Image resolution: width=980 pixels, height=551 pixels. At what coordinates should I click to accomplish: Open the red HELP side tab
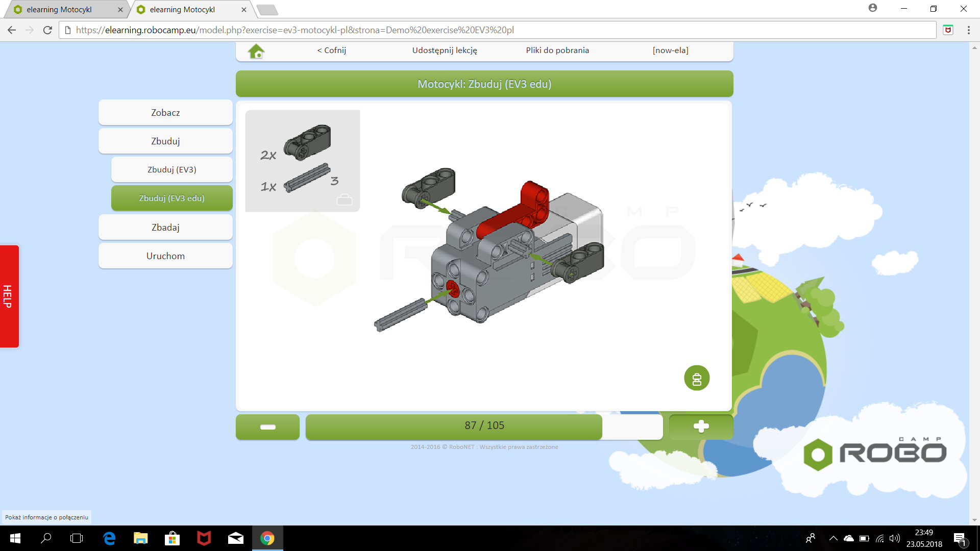point(9,296)
